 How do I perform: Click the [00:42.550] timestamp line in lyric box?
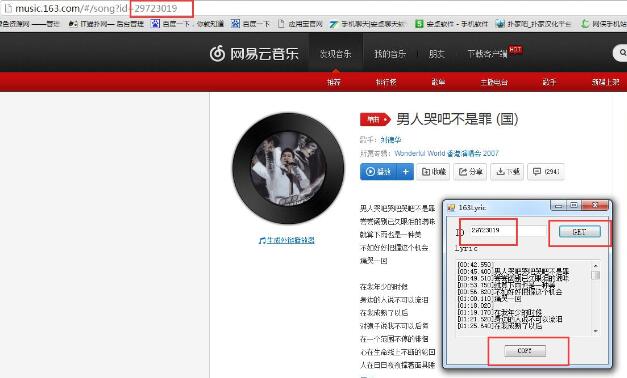pos(475,264)
